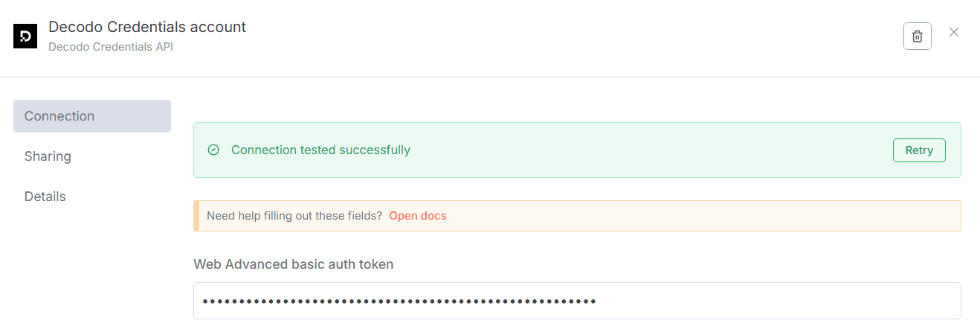Rename the 'Decodo Credentials account' title

[147, 27]
